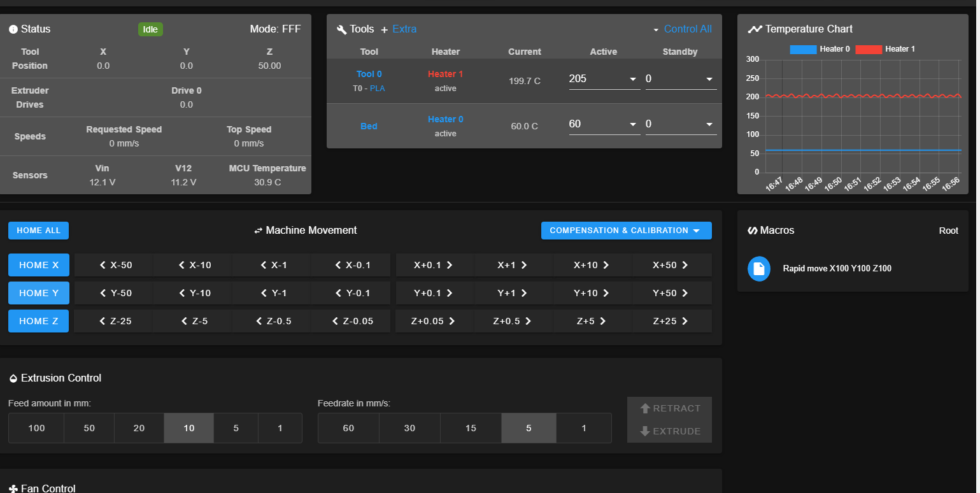Select feedrate 1 mm/s
The image size is (980, 493).
pos(584,428)
